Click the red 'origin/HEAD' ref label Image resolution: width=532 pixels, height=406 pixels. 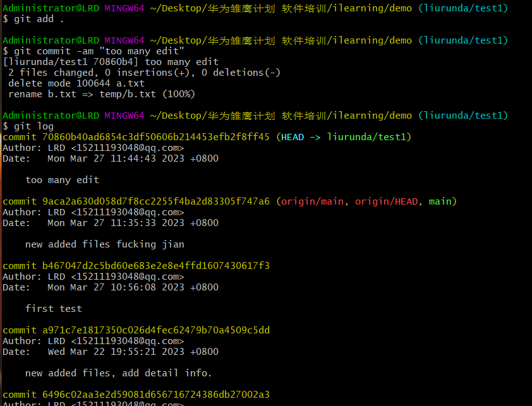pyautogui.click(x=386, y=201)
